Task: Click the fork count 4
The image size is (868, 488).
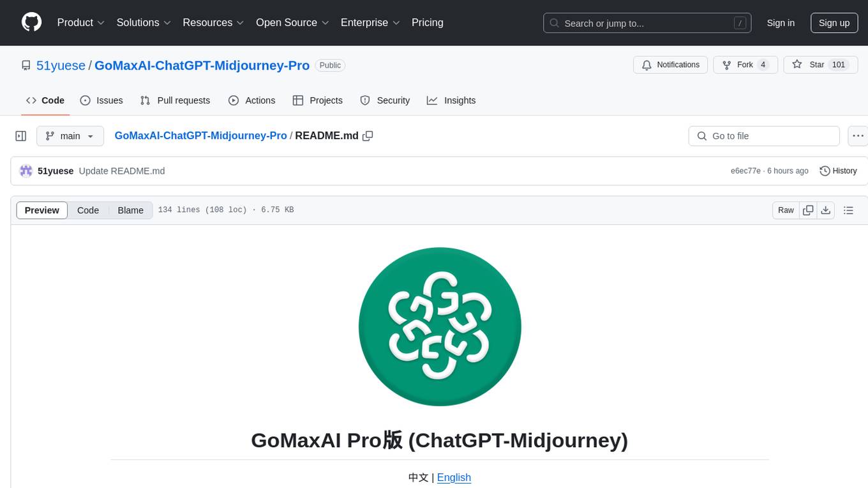Action: 763,65
